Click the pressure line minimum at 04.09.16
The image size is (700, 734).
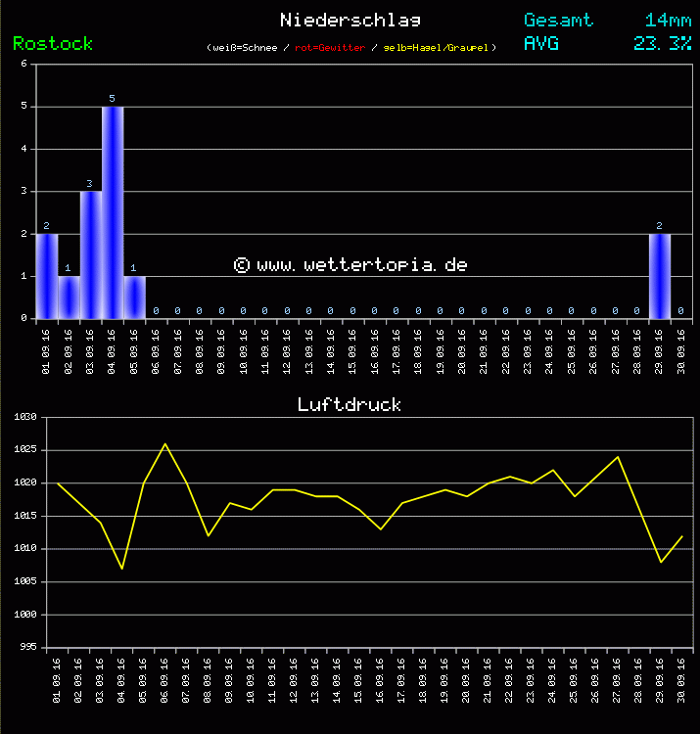122,568
